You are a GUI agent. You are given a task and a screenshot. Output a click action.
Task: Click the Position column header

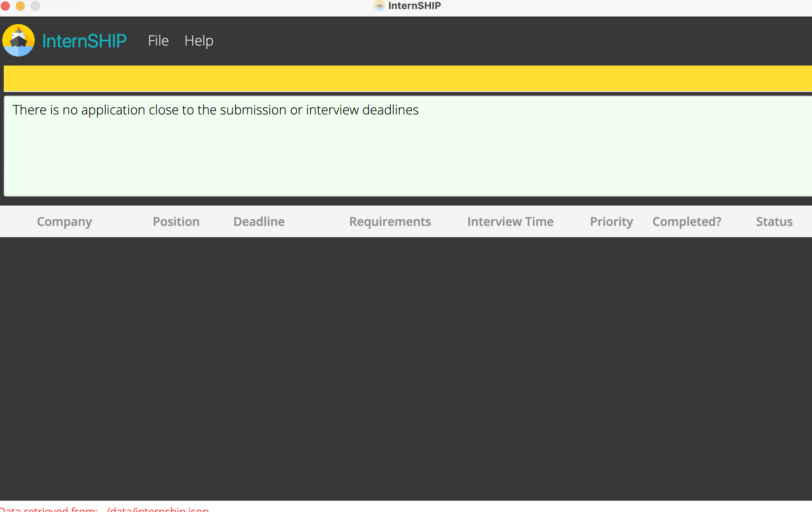click(x=176, y=221)
